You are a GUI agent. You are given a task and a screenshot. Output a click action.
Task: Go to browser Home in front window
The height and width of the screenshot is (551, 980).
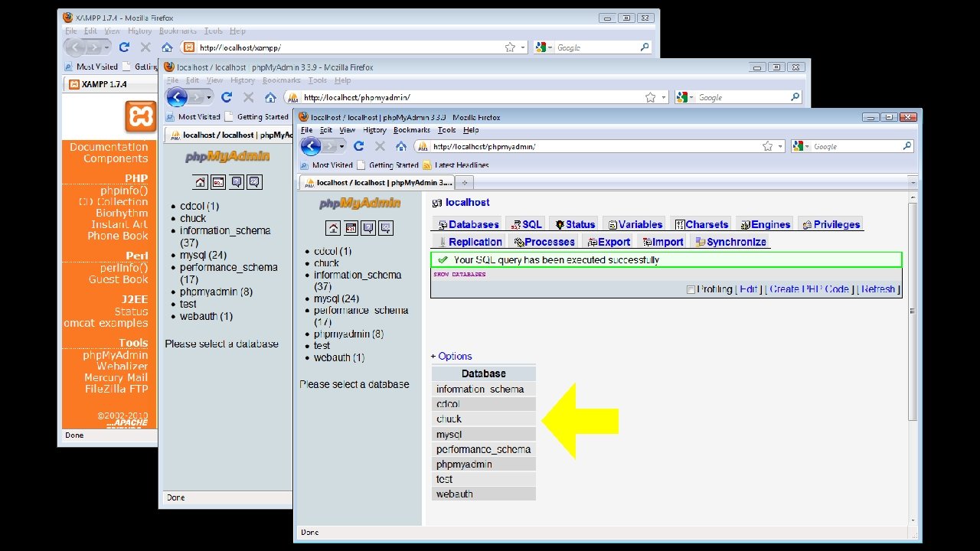[401, 146]
